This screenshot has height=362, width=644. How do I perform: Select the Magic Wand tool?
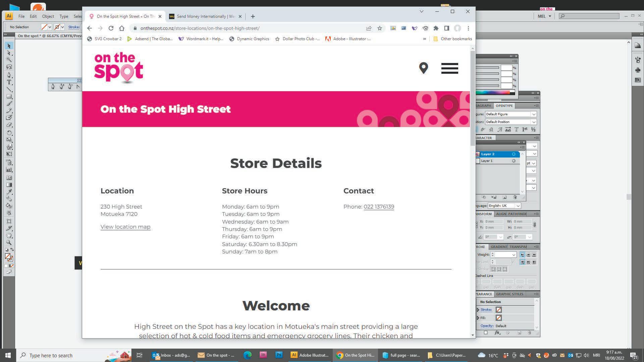click(9, 60)
